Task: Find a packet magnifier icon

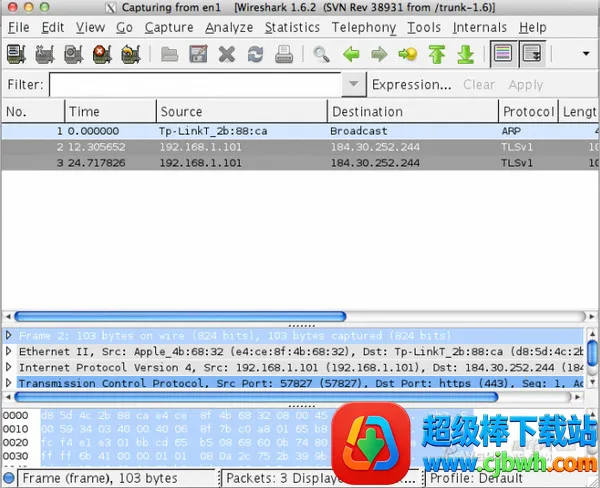Action: click(321, 54)
